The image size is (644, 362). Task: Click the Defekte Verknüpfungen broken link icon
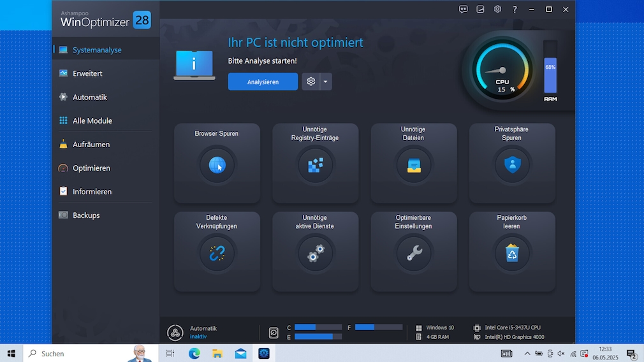coord(217,253)
